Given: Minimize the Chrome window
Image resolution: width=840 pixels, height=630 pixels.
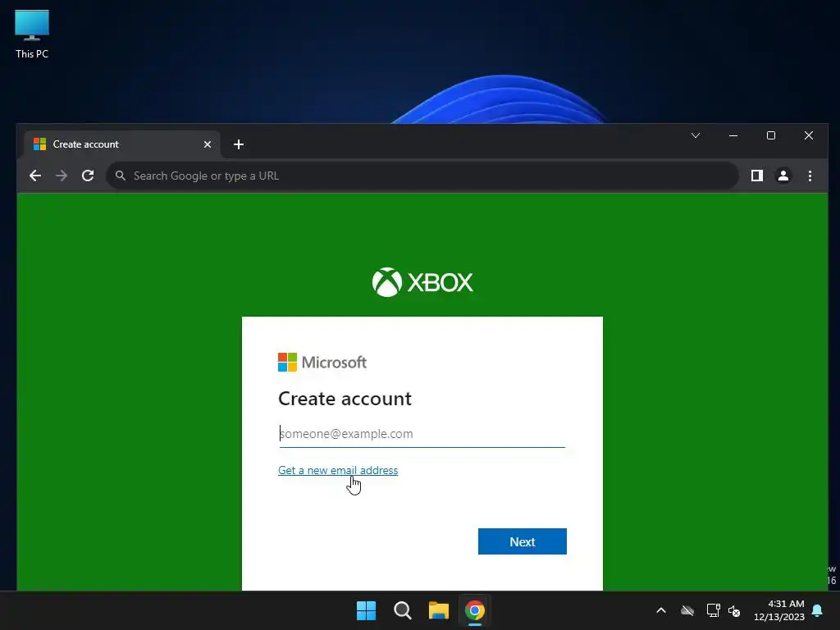Looking at the screenshot, I should 733,135.
